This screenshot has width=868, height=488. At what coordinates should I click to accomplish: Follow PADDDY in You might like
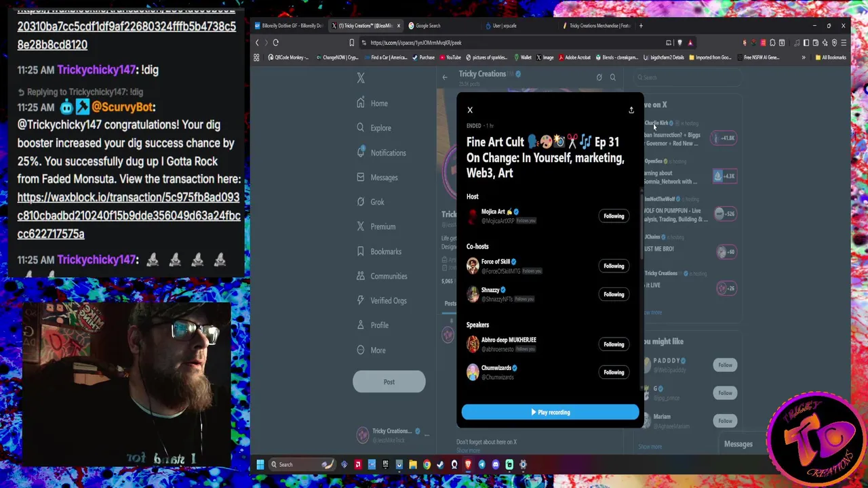[x=725, y=365]
